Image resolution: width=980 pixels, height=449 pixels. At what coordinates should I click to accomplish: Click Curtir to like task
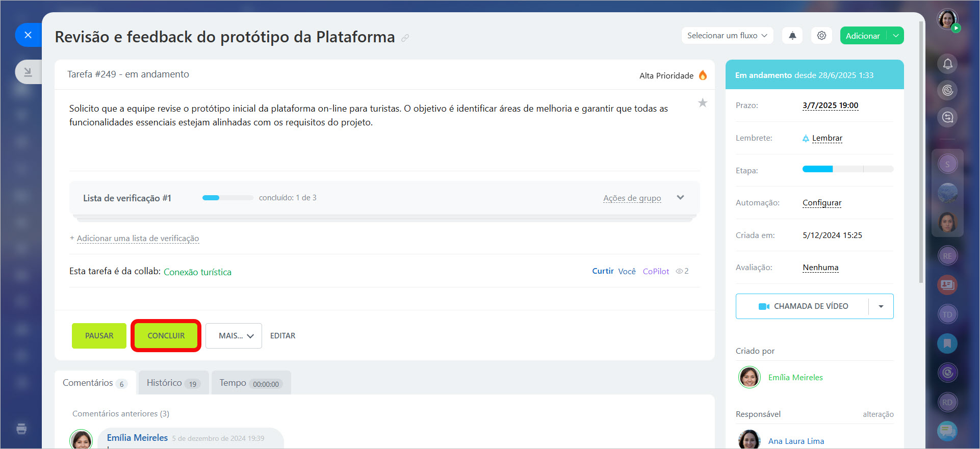tap(603, 271)
